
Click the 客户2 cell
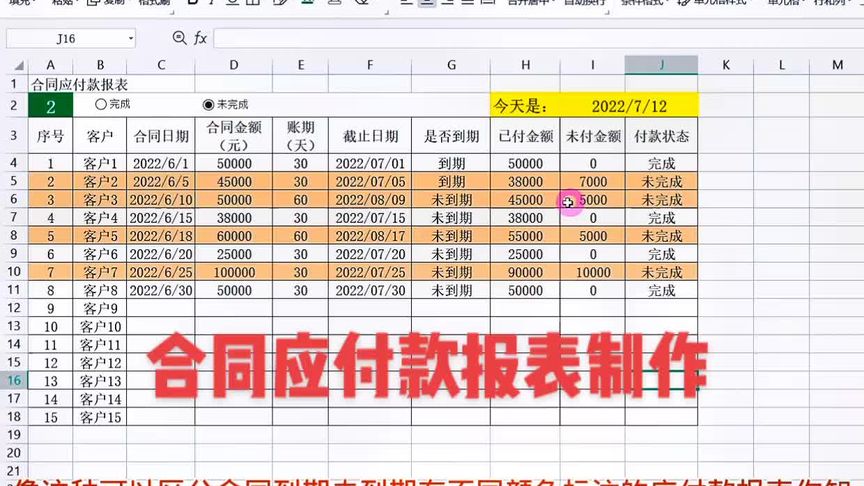pos(100,182)
